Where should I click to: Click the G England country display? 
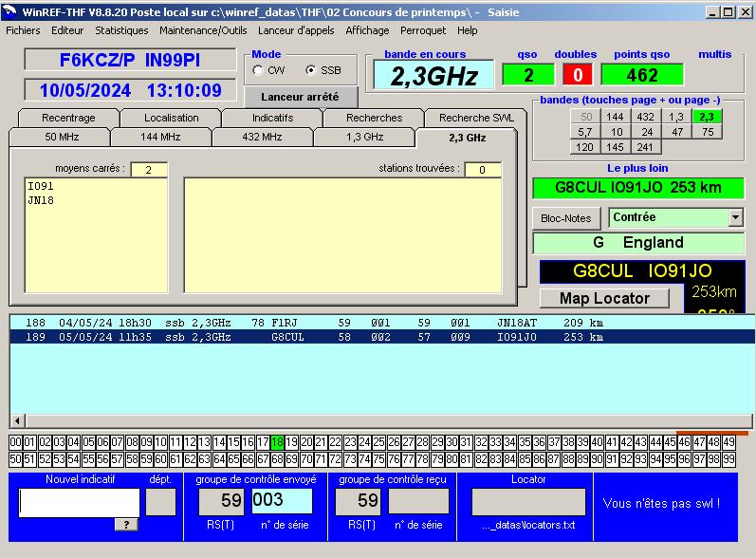tap(638, 243)
